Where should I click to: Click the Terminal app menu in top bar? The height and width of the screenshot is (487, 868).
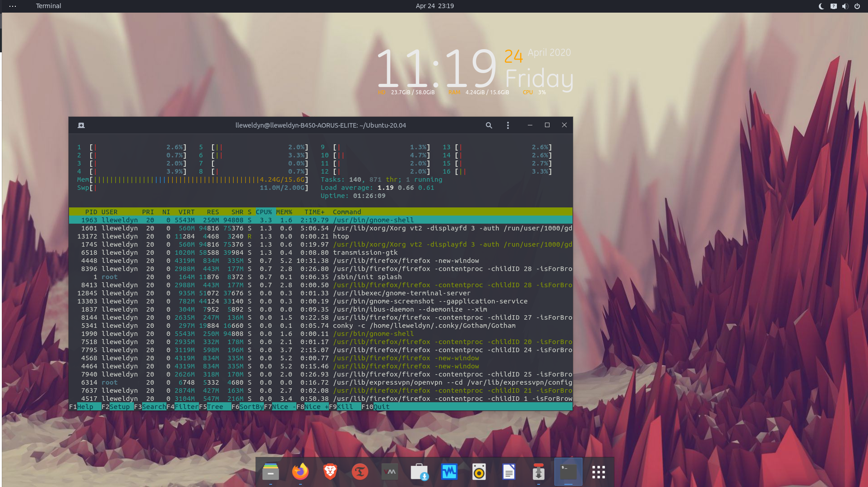tap(48, 6)
